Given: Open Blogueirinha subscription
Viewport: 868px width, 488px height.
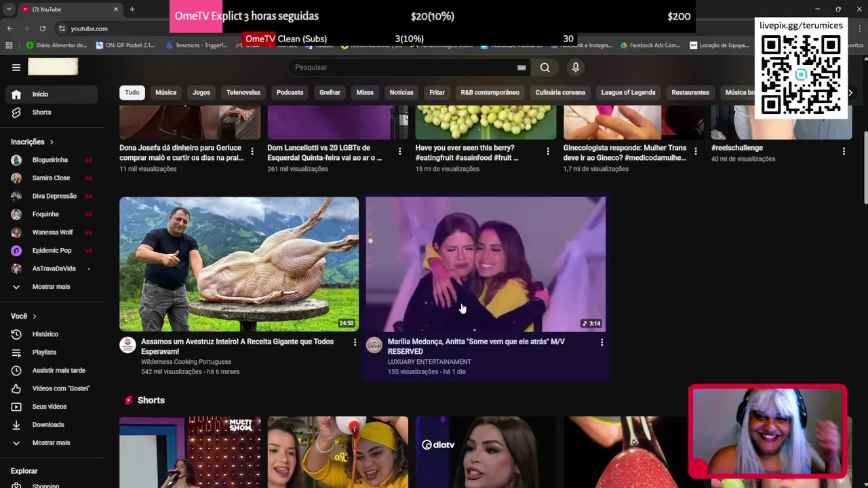Looking at the screenshot, I should (x=52, y=160).
